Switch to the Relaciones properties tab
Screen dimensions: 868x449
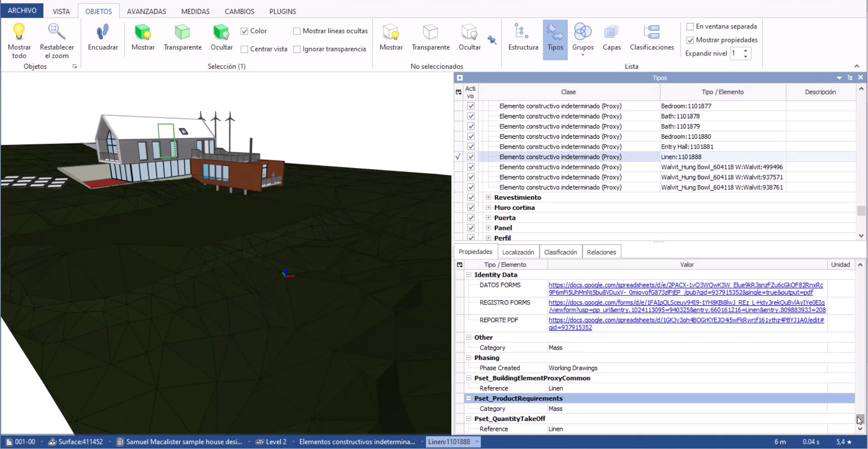pyautogui.click(x=601, y=252)
